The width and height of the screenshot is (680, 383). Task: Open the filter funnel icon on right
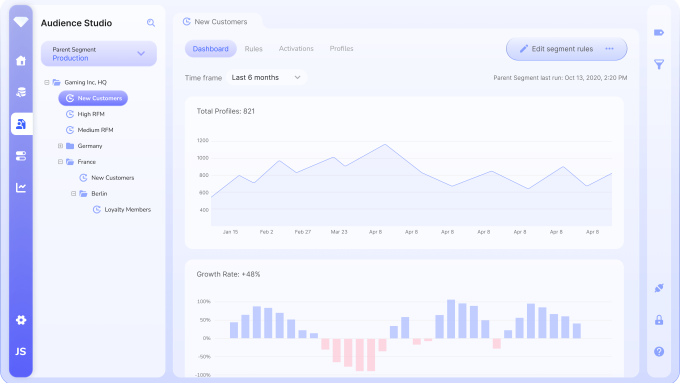click(659, 65)
